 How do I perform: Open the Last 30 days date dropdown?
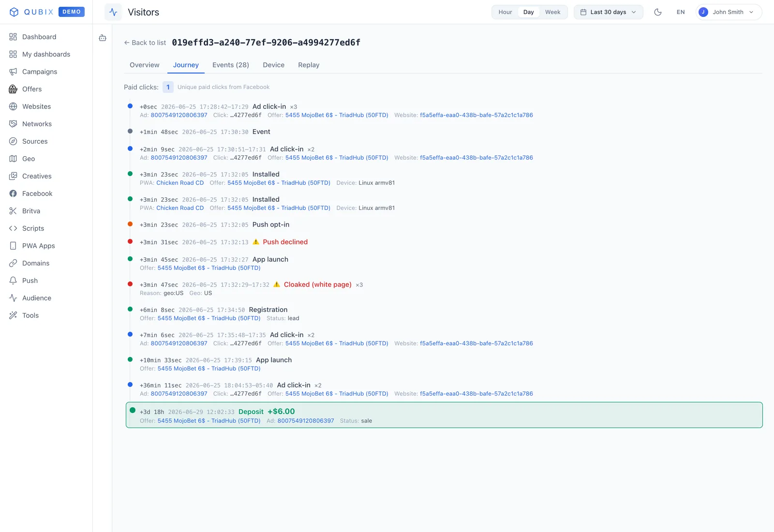pyautogui.click(x=609, y=12)
